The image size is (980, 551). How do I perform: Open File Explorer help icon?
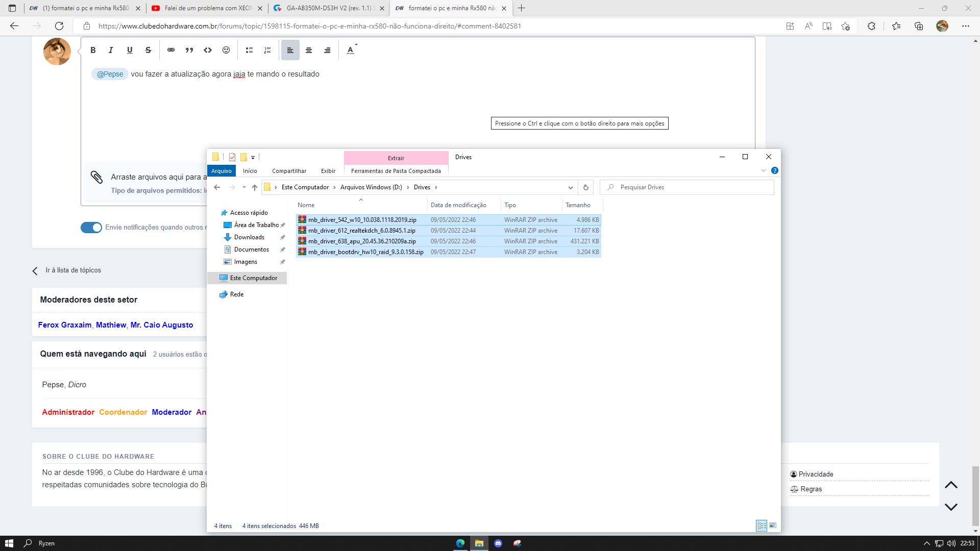coord(775,170)
